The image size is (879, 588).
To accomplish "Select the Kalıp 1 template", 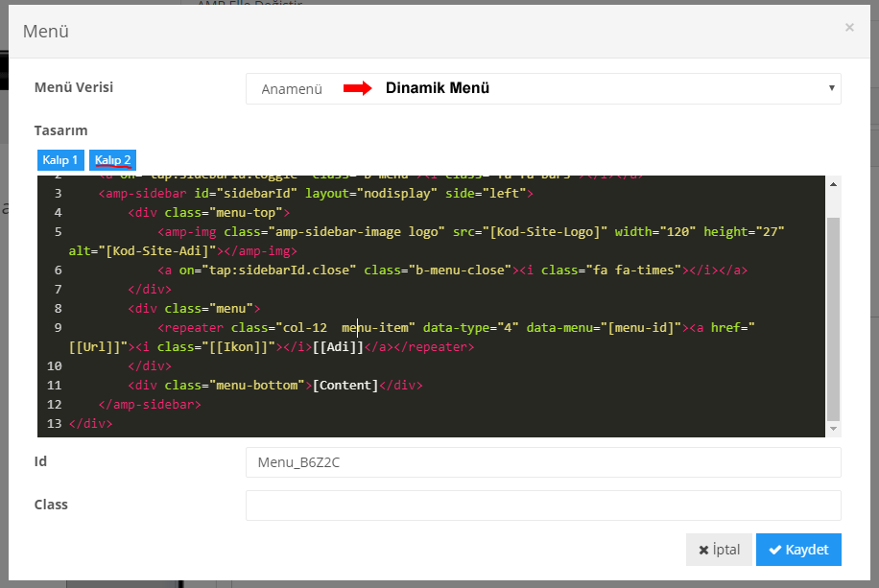I will coord(60,159).
